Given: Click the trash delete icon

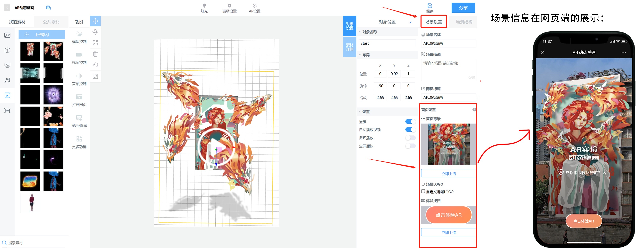Looking at the screenshot, I should click(x=95, y=54).
